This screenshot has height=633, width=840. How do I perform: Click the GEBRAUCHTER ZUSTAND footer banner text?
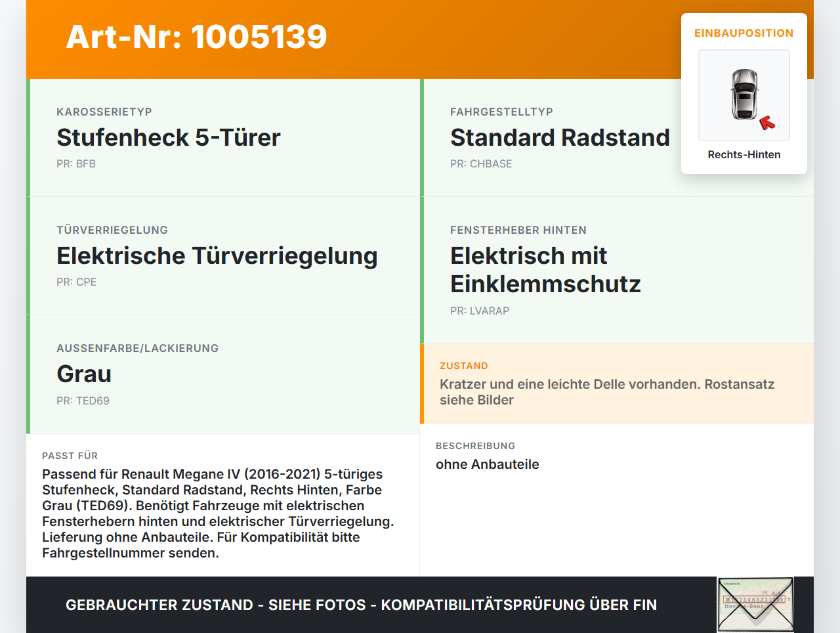tap(361, 605)
